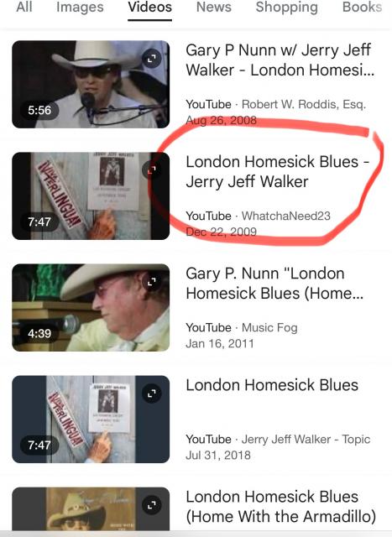Open Gary P. Nunn "London Homesick Blues" title
Screen dimensions: 392x537
point(274,284)
